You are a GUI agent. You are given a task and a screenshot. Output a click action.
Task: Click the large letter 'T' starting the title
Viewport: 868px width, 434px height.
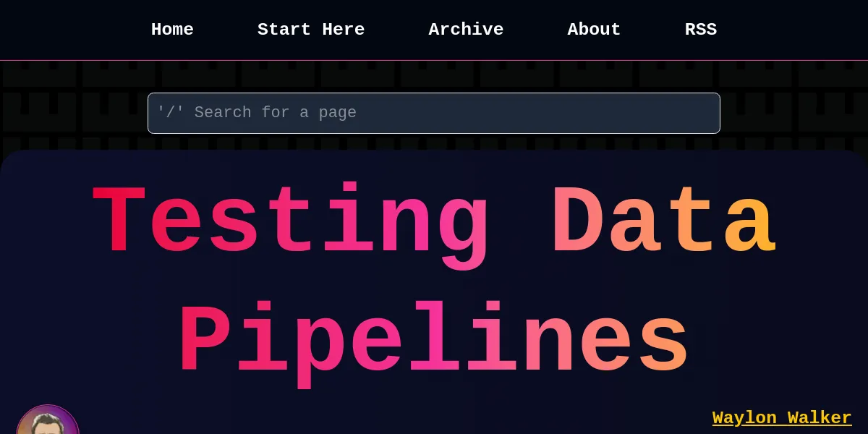click(x=119, y=224)
